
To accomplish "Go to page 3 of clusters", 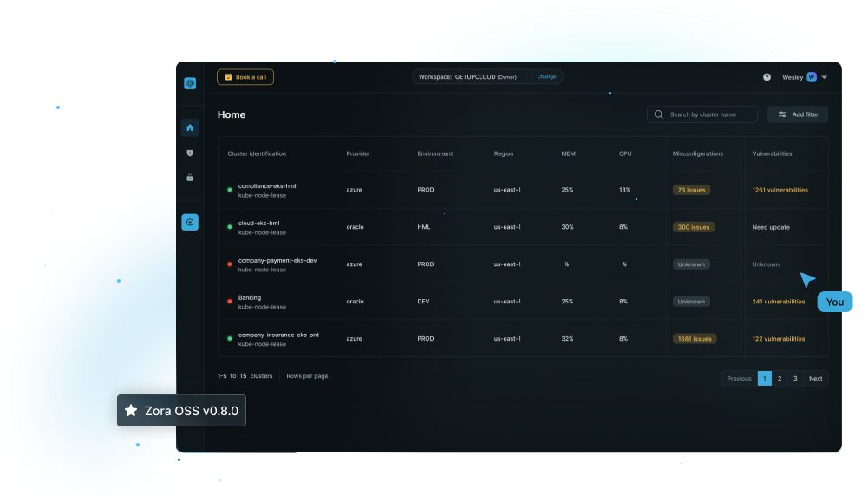I will pos(795,378).
